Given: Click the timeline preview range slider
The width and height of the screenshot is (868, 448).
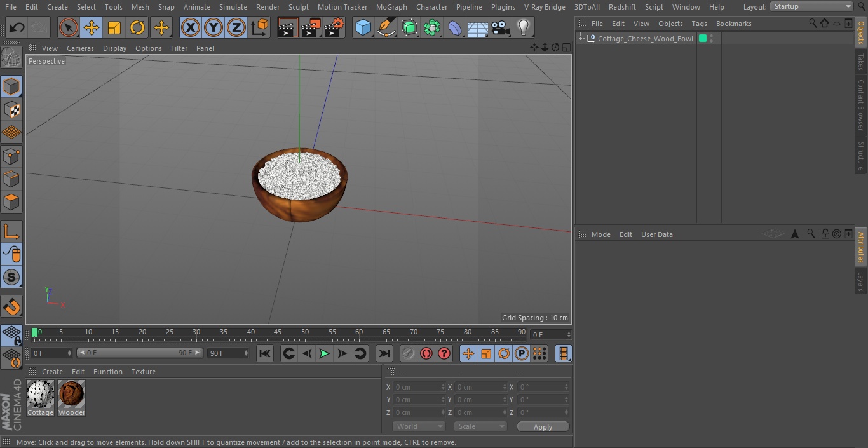Looking at the screenshot, I should pos(140,353).
